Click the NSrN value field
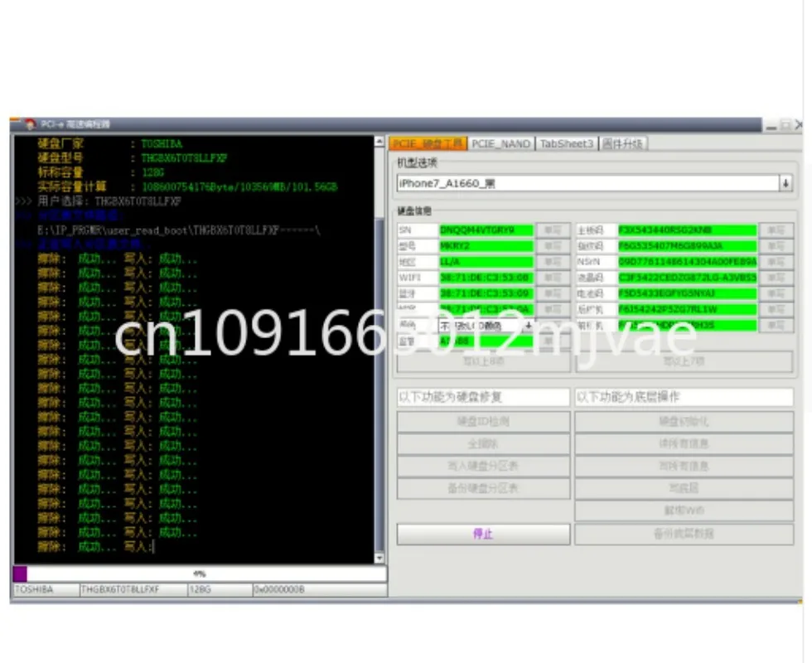The width and height of the screenshot is (812, 663). (x=687, y=262)
